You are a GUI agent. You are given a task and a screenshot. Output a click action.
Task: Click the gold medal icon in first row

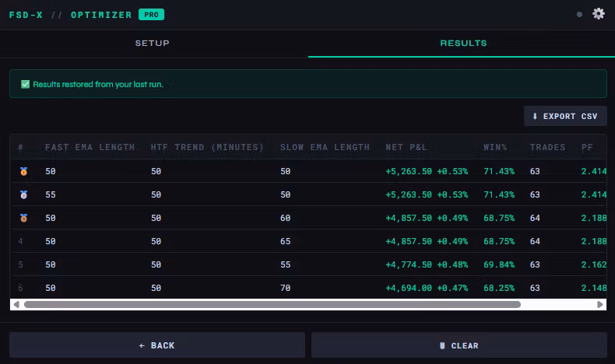[x=23, y=171]
